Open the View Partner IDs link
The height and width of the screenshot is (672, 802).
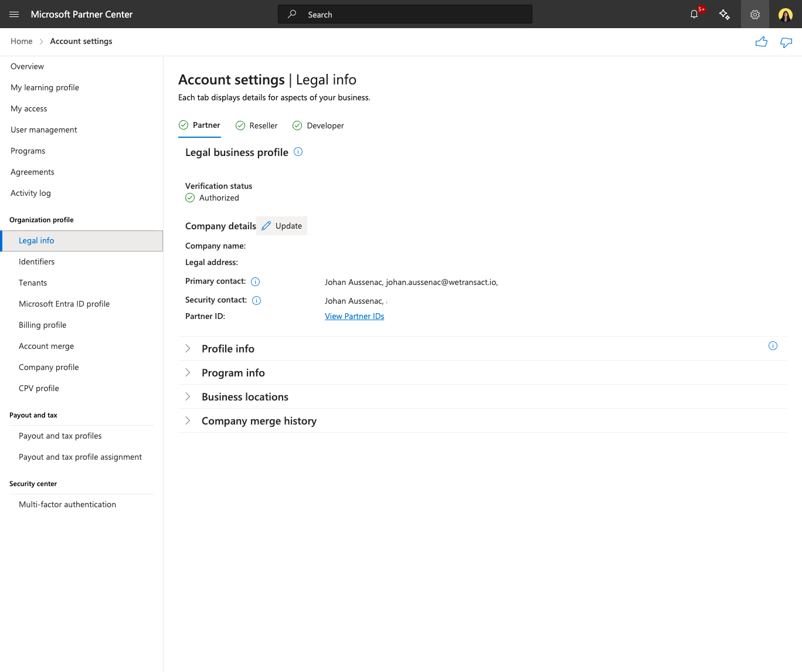(355, 316)
